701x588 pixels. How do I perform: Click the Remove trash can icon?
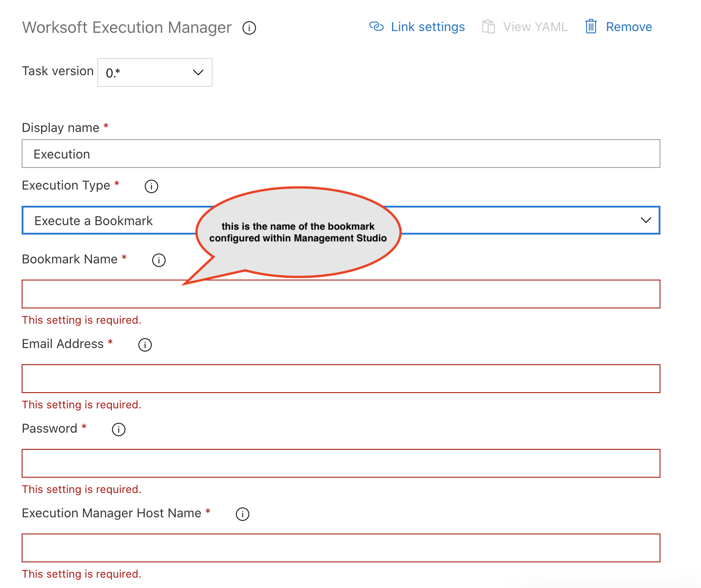pos(591,27)
